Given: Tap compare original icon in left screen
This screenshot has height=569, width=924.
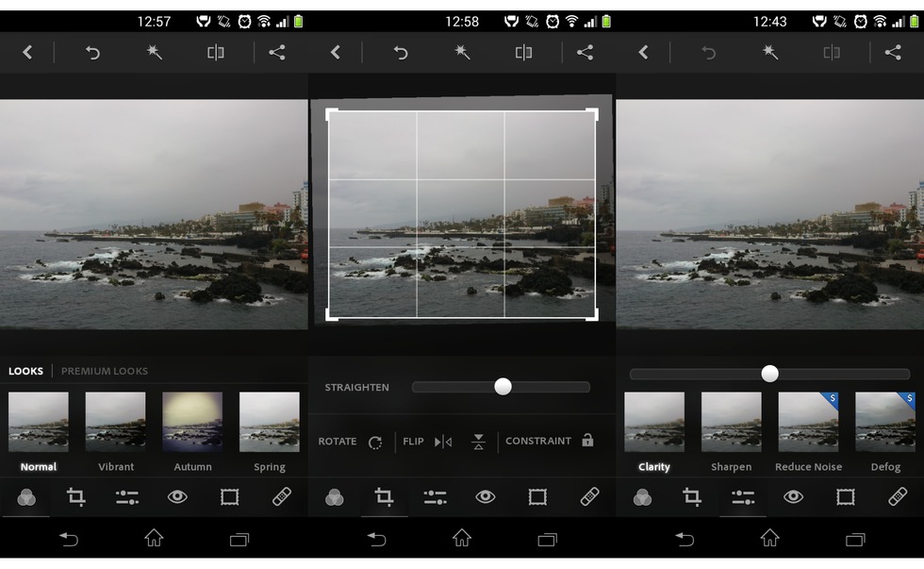Looking at the screenshot, I should pyautogui.click(x=216, y=53).
